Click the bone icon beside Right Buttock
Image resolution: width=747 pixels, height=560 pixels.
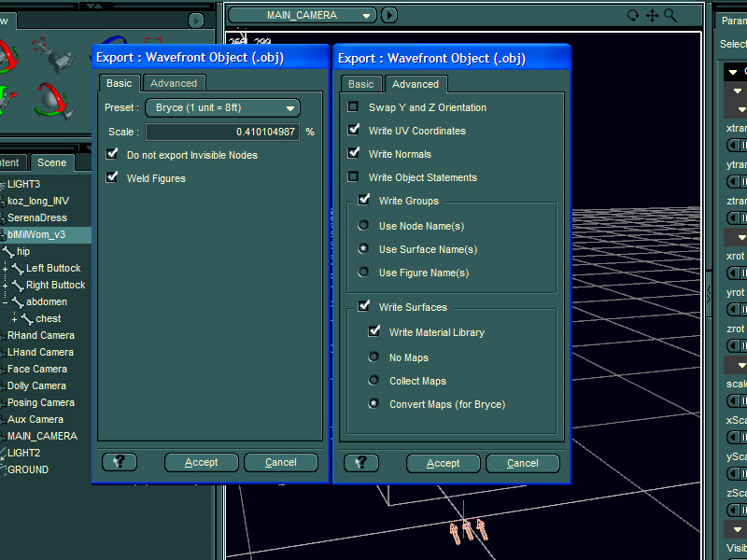click(x=18, y=286)
